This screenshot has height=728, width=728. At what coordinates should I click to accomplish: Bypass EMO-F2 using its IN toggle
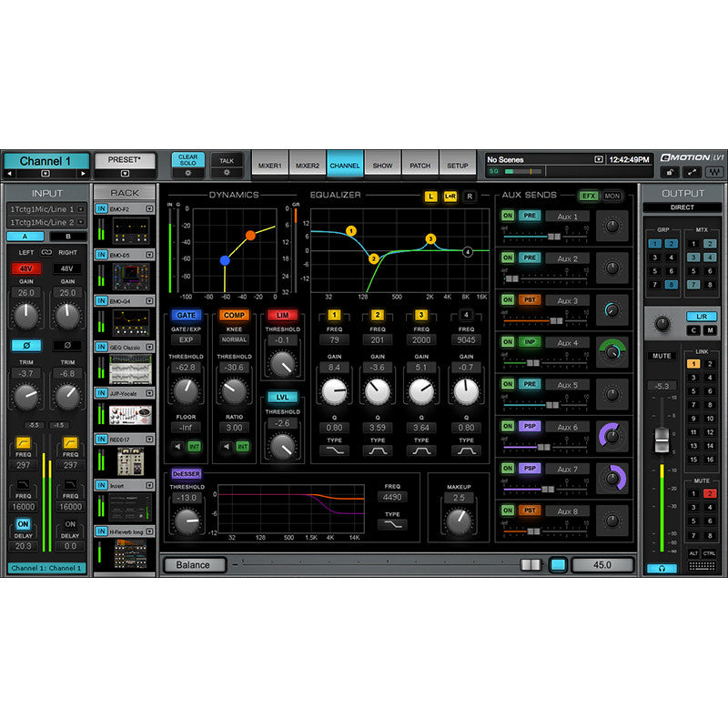click(x=102, y=207)
